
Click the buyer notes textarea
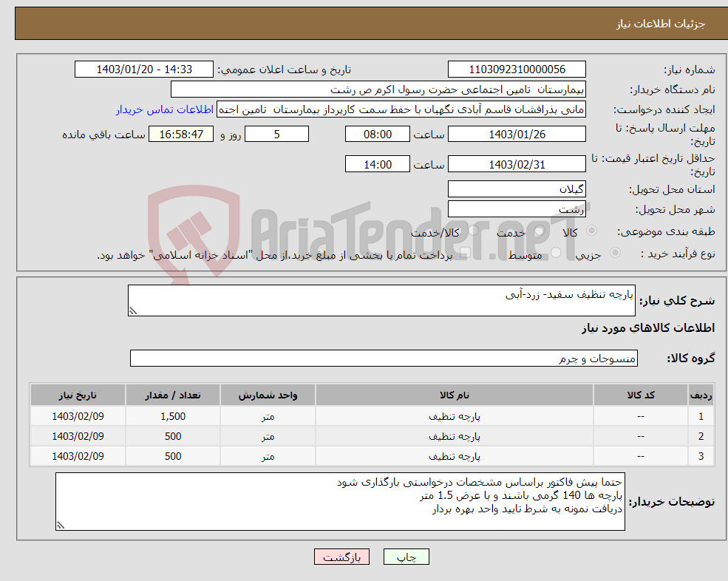340,502
